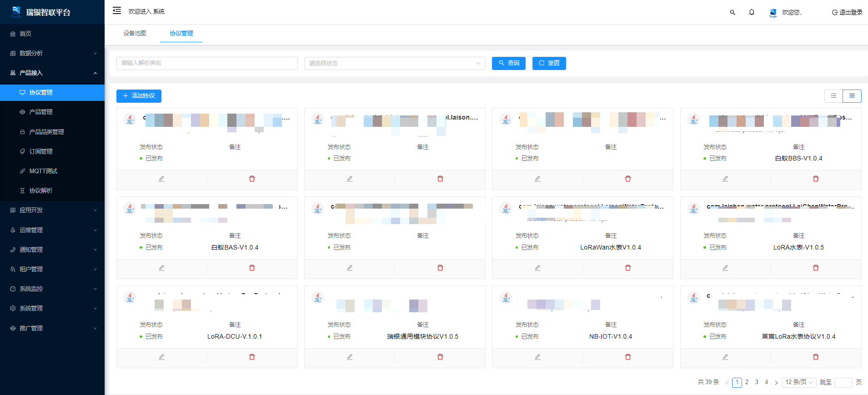868x395 pixels.
Task: Delete the 白蚁BBS-V1.0.4 protocol card
Action: click(816, 179)
